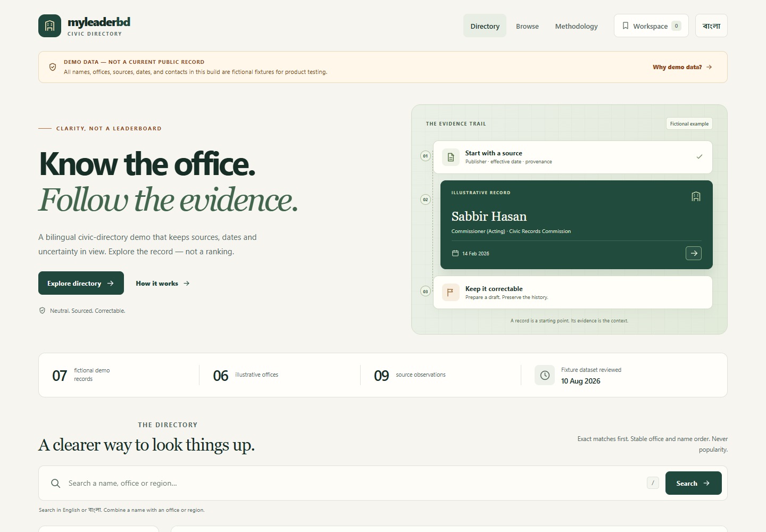766x532 pixels.
Task: Click the flag icon on Keep it correctable
Action: click(451, 292)
